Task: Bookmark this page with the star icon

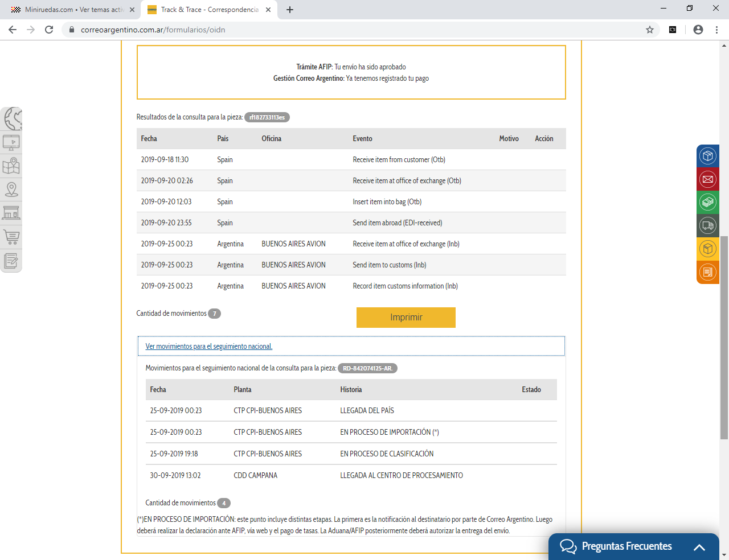Action: tap(650, 30)
